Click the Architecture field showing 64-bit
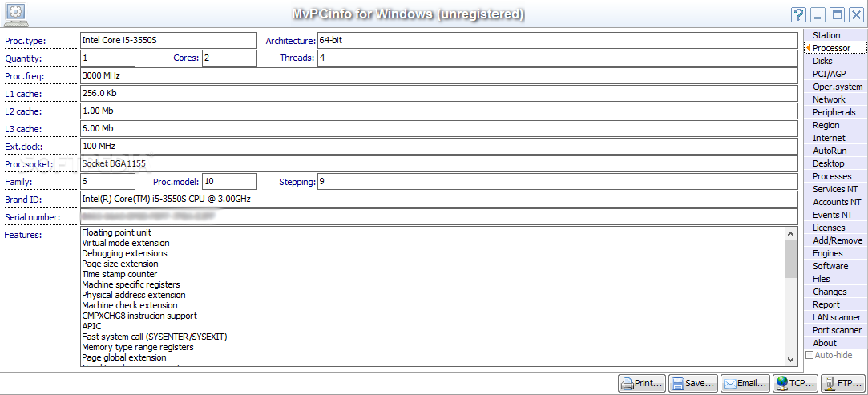This screenshot has height=395, width=868. [558, 40]
